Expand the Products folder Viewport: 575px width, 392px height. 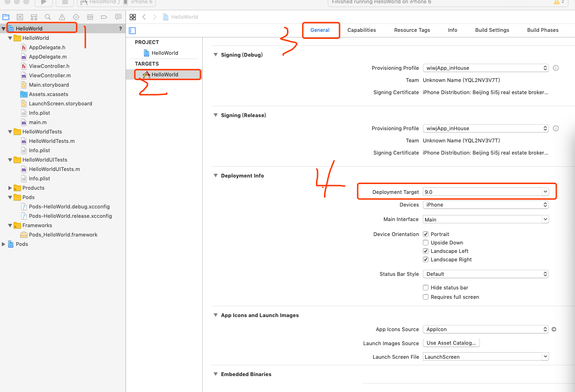[x=10, y=188]
